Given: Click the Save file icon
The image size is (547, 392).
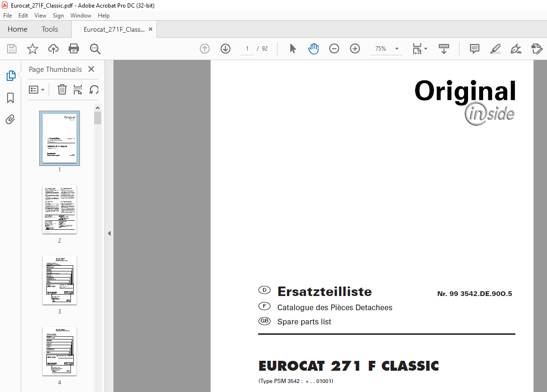Looking at the screenshot, I should [x=12, y=49].
